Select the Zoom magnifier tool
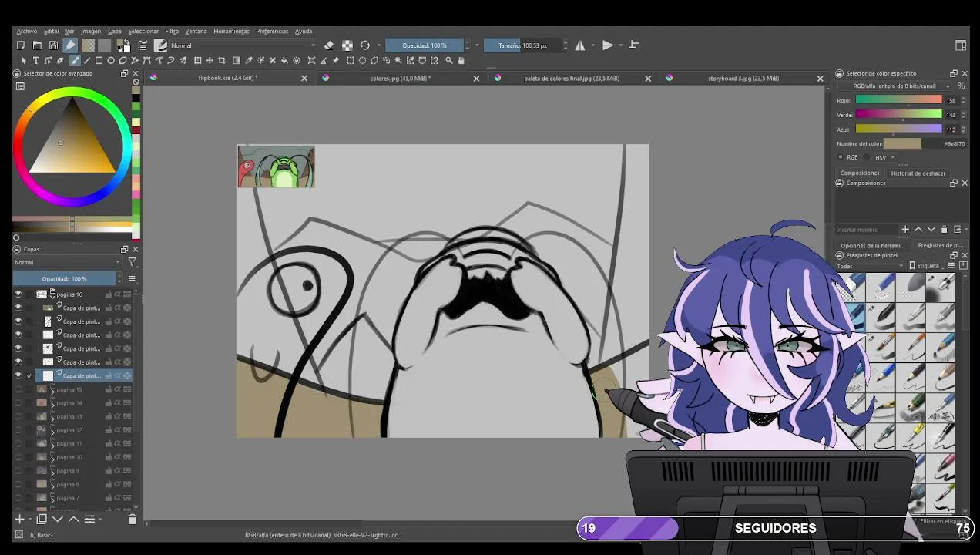This screenshot has width=980, height=555. (x=449, y=60)
